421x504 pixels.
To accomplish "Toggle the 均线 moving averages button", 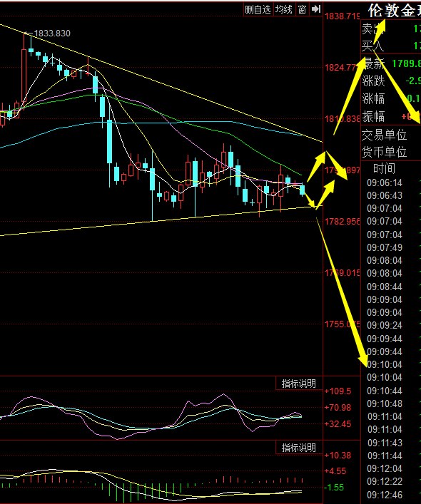I will [x=284, y=9].
